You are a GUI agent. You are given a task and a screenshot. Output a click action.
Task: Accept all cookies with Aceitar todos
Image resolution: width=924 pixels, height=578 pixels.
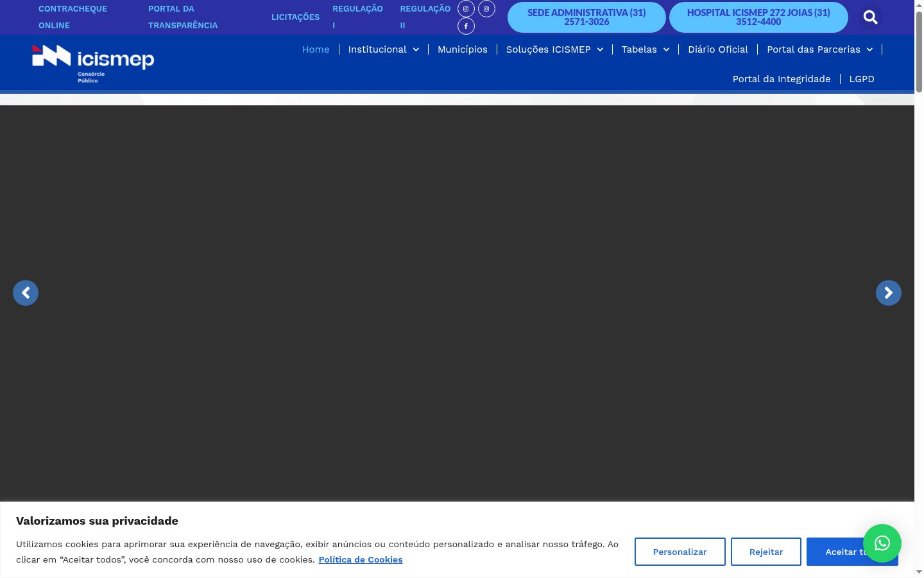852,552
